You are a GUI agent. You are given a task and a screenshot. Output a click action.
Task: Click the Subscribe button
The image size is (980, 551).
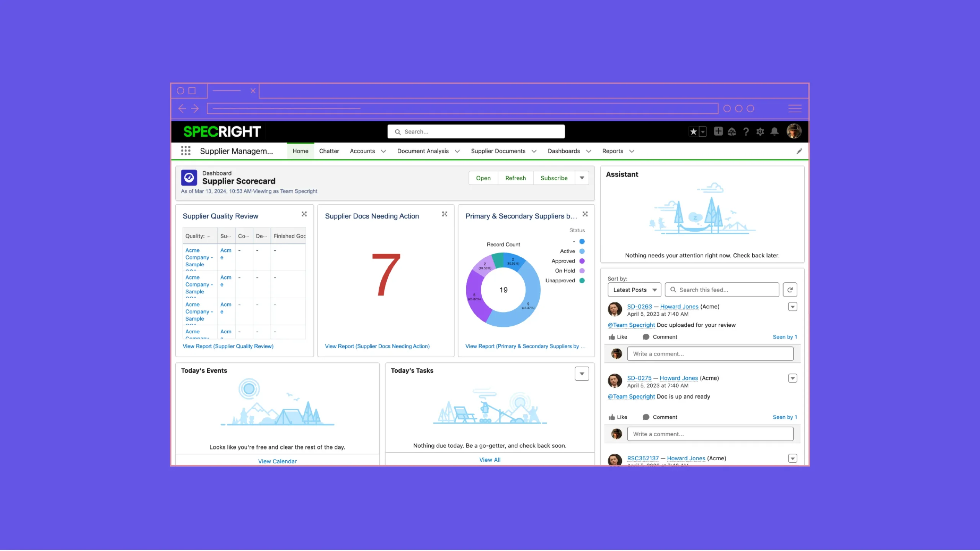(554, 178)
